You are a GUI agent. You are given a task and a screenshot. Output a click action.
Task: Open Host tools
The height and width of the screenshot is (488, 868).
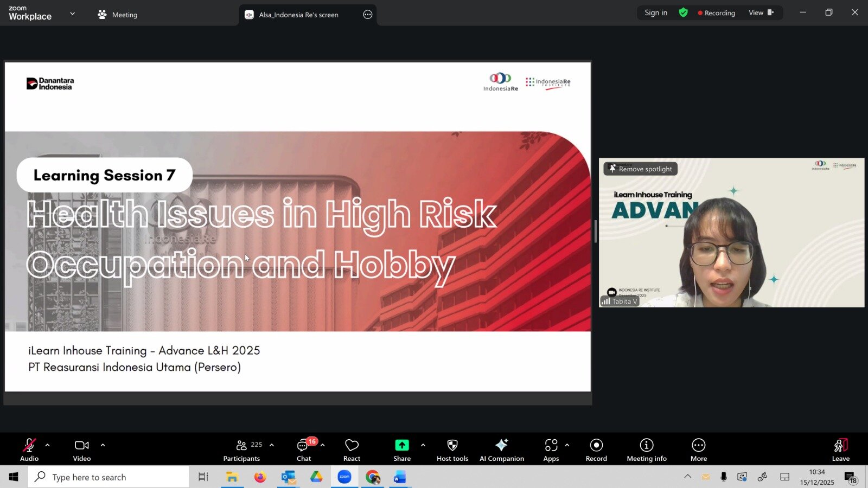(451, 449)
